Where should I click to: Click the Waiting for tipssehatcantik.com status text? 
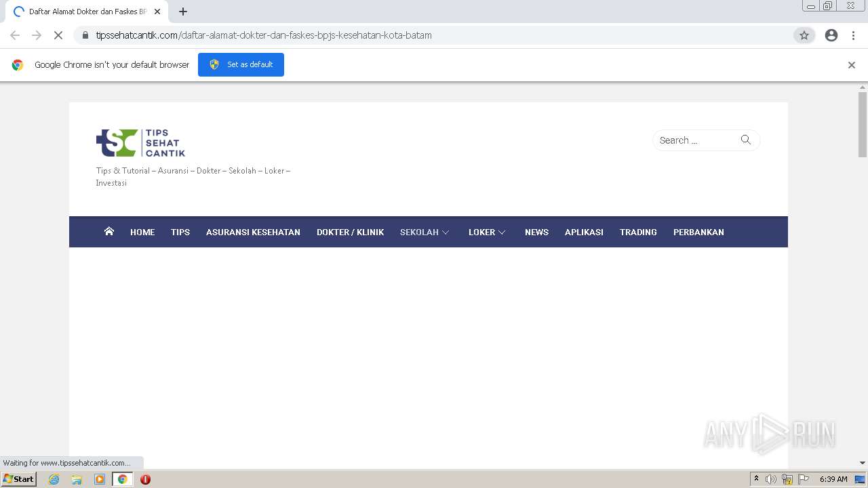pos(66,463)
